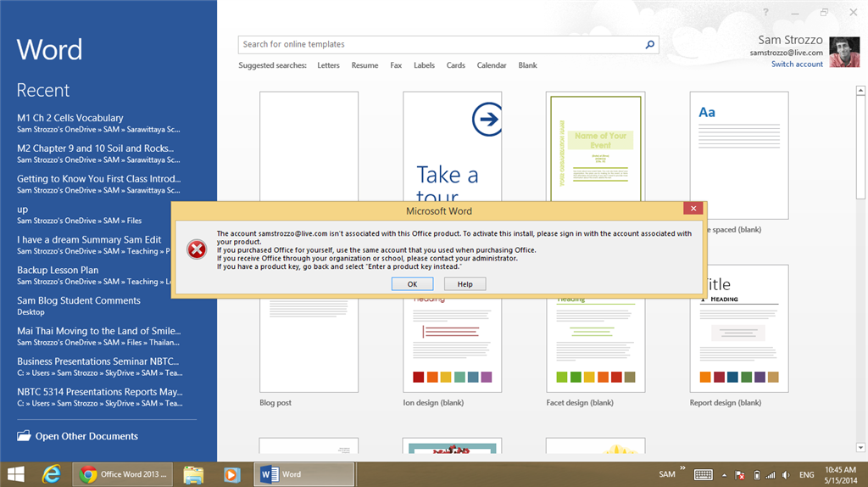
Task: Click OK in the Microsoft Word dialog
Action: [x=412, y=284]
